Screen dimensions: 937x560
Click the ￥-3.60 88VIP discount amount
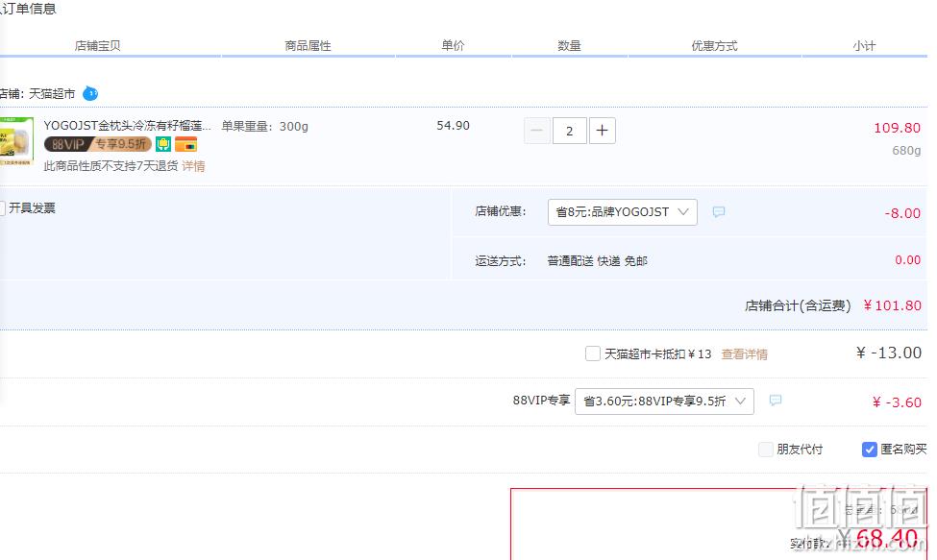[897, 402]
